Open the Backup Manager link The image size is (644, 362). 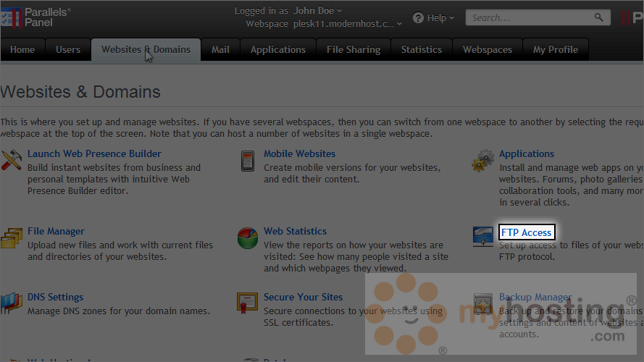[535, 297]
